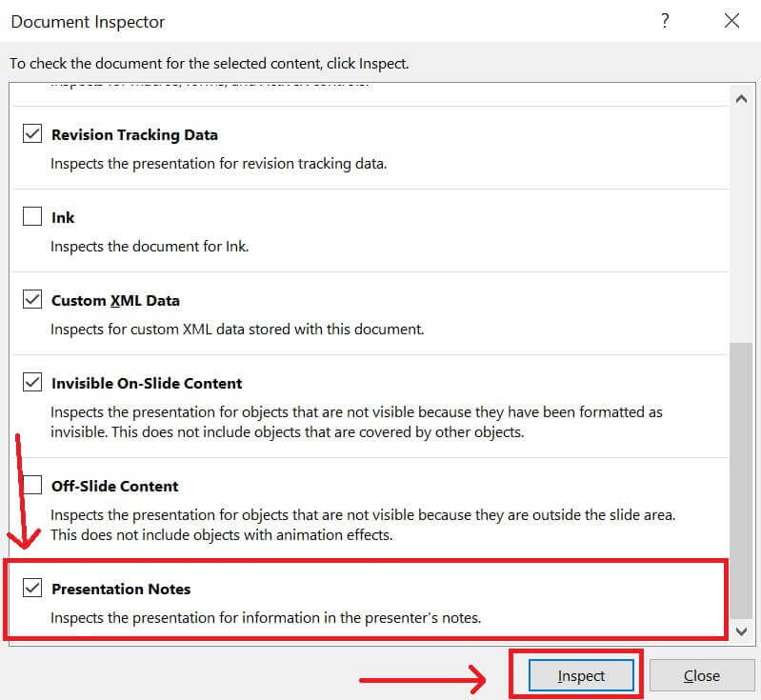Select the Revision Tracking Data label
Screen dimensions: 761x700
coord(134,134)
